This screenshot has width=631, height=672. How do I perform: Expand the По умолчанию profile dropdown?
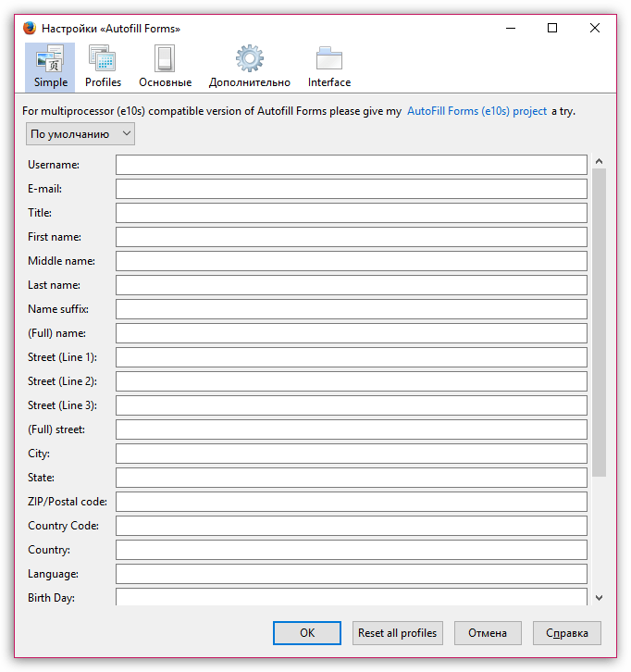pos(81,134)
